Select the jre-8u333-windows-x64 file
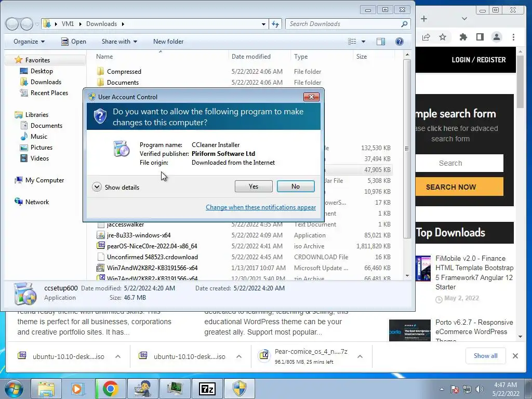The image size is (532, 399). point(138,235)
